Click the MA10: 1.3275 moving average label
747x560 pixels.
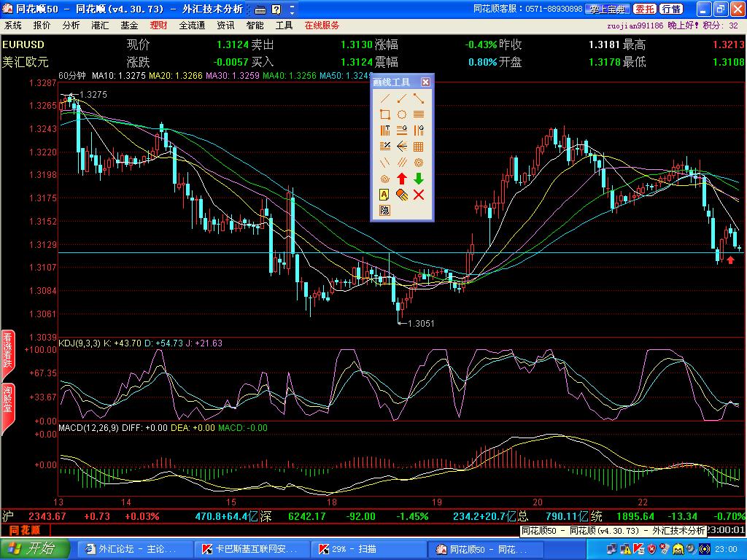click(x=119, y=75)
